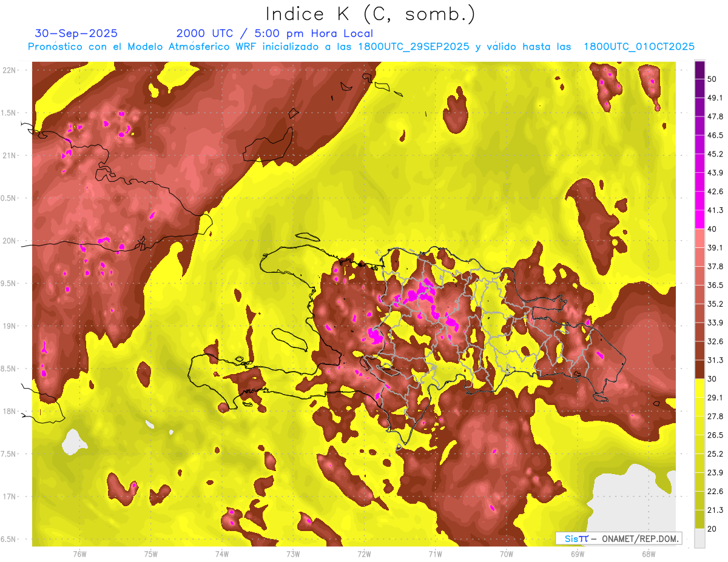This screenshot has height=562, width=728.
Task: Click the dark purple swatch above 50
Action: pos(699,70)
